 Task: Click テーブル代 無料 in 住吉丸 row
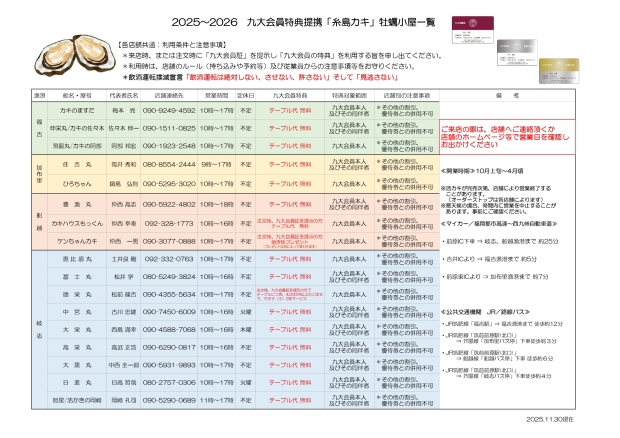pyautogui.click(x=290, y=164)
